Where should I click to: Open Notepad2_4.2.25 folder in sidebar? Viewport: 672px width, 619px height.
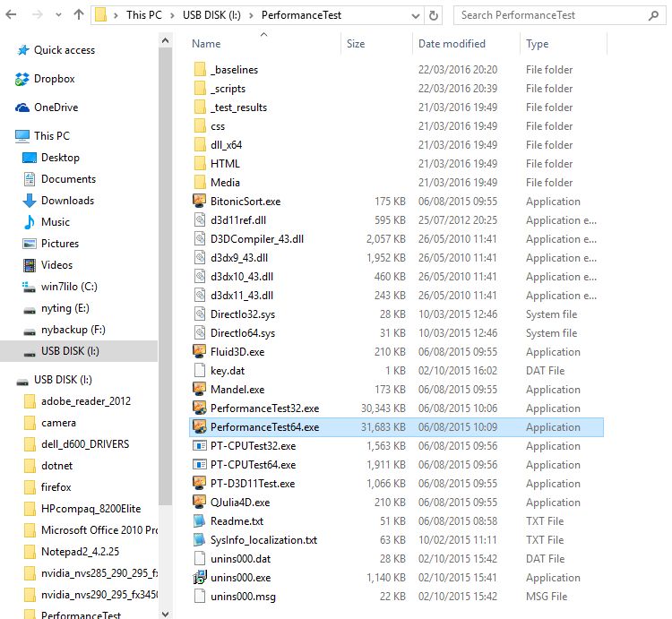click(x=80, y=552)
